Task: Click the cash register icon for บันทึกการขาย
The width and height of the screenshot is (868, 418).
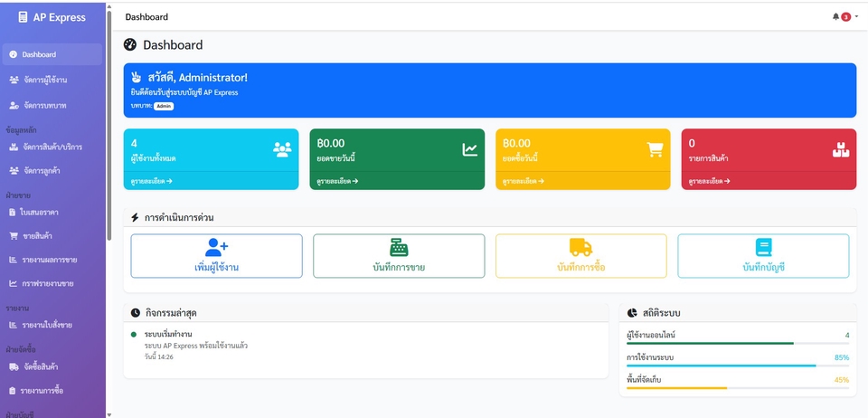Action: point(399,247)
